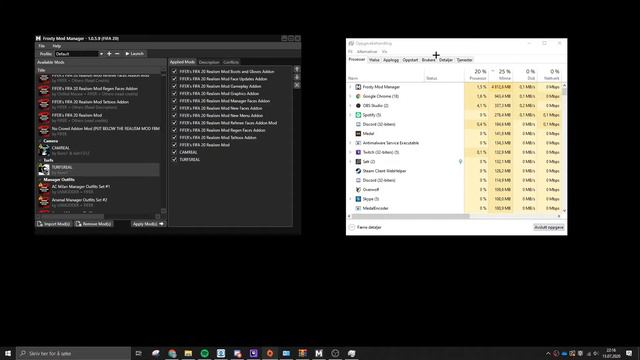Switch to the Description tab in Frosty

tap(209, 62)
